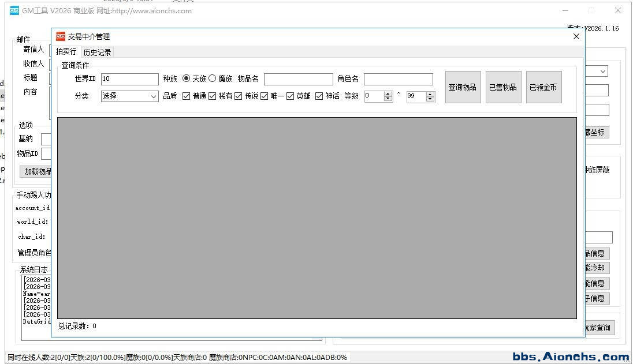Screen dimensions: 633x364
Task: Click the 交易中介管理 dialog title icon
Action: pyautogui.click(x=61, y=36)
